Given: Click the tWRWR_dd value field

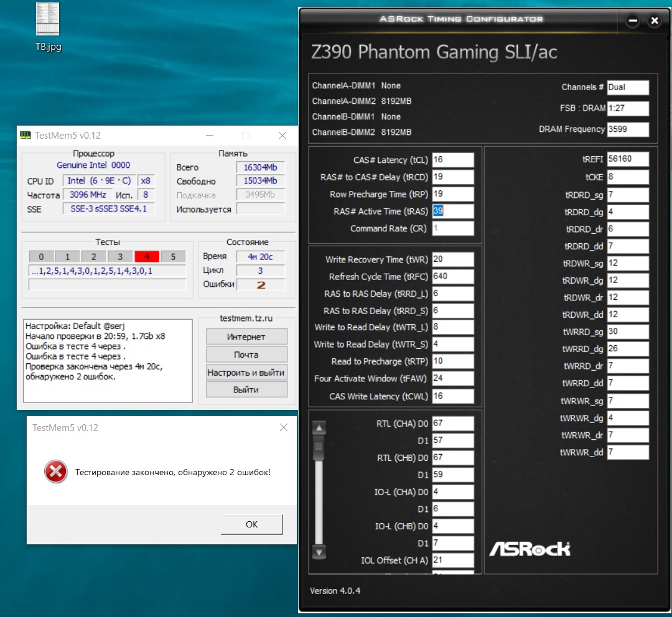Looking at the screenshot, I should (628, 452).
